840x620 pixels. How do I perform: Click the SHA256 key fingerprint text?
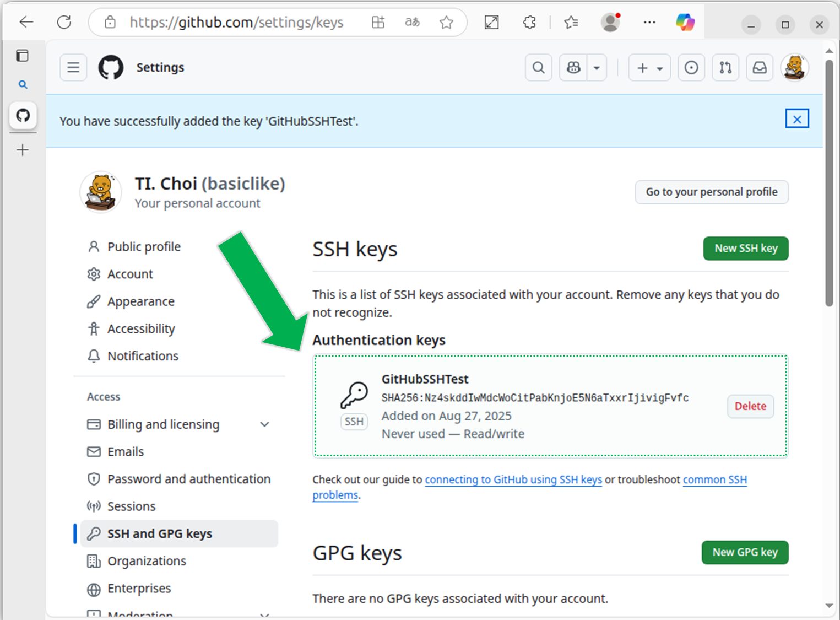535,398
